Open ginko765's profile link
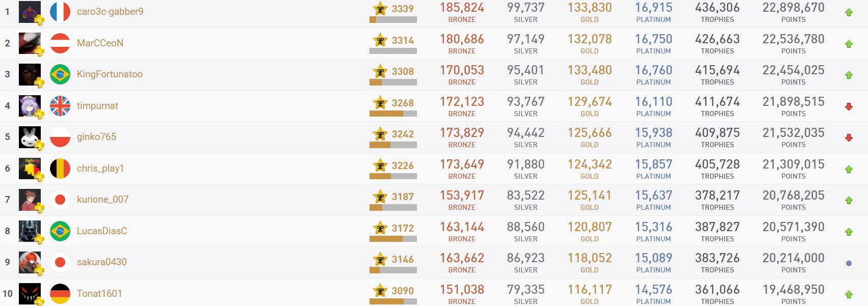This screenshot has width=868, height=306. (x=96, y=137)
